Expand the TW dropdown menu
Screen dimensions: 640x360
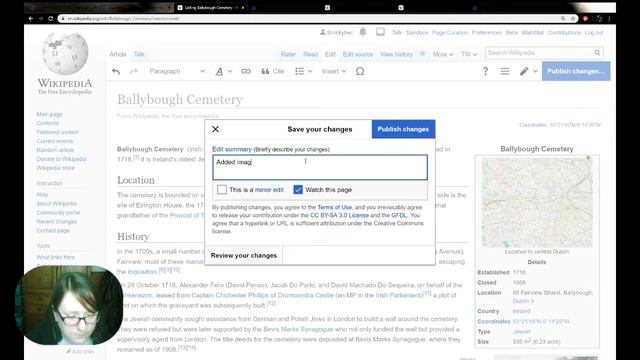click(x=469, y=54)
